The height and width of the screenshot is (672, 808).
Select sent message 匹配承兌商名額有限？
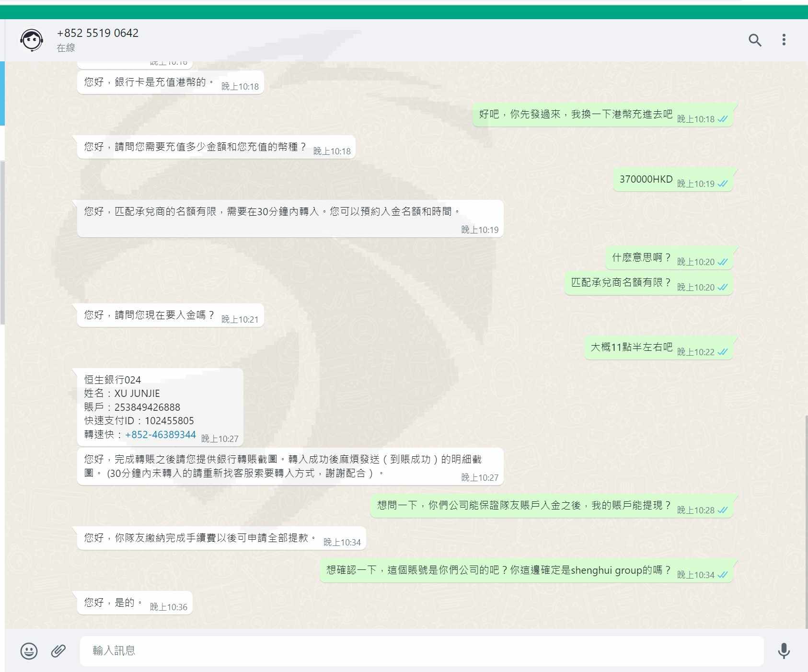pyautogui.click(x=649, y=283)
